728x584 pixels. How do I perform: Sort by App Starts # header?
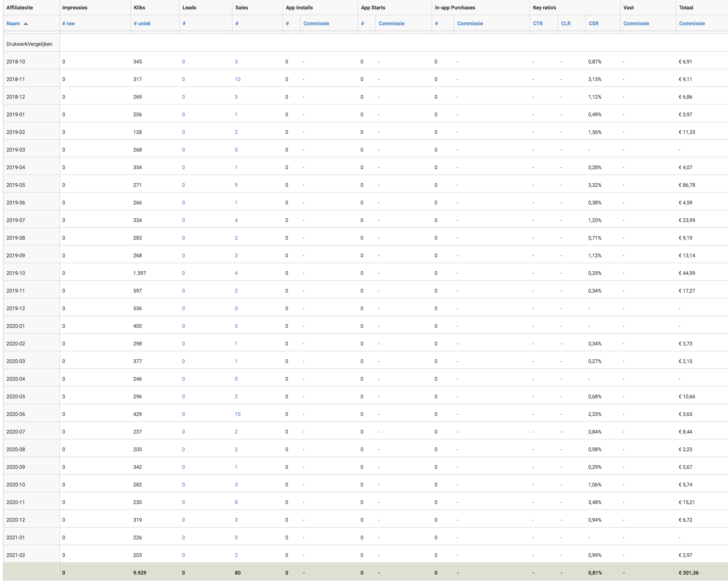(363, 23)
